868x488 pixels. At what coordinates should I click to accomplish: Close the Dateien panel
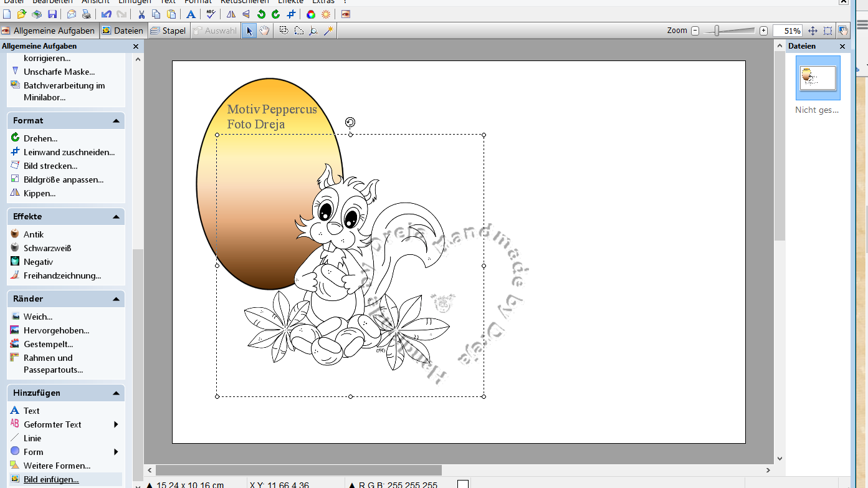(x=842, y=46)
